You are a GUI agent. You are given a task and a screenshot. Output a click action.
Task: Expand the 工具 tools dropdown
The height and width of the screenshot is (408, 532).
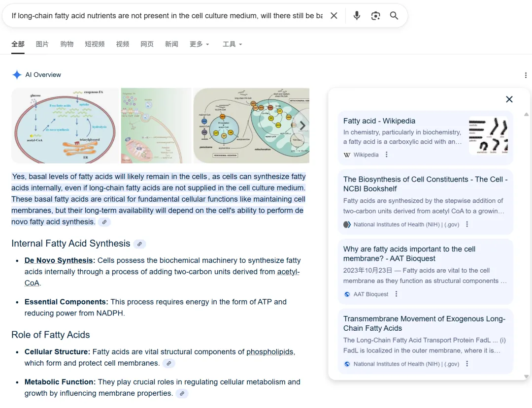point(232,44)
